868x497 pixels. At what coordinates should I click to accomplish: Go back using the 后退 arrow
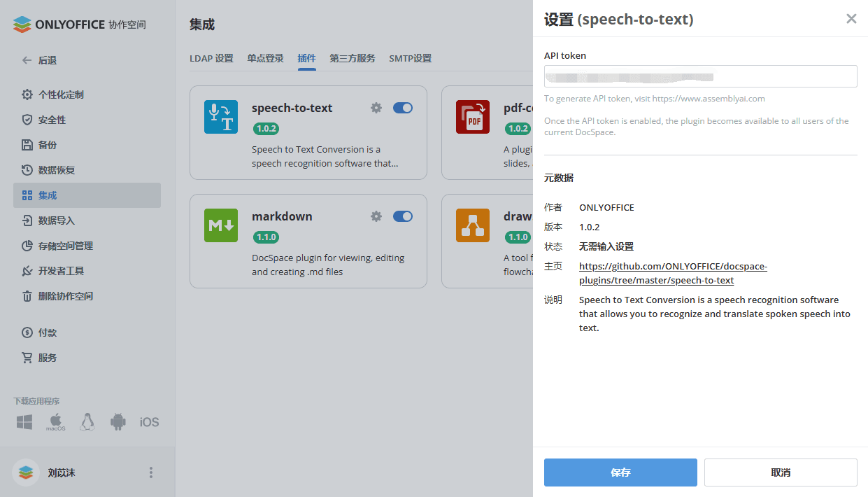click(27, 60)
